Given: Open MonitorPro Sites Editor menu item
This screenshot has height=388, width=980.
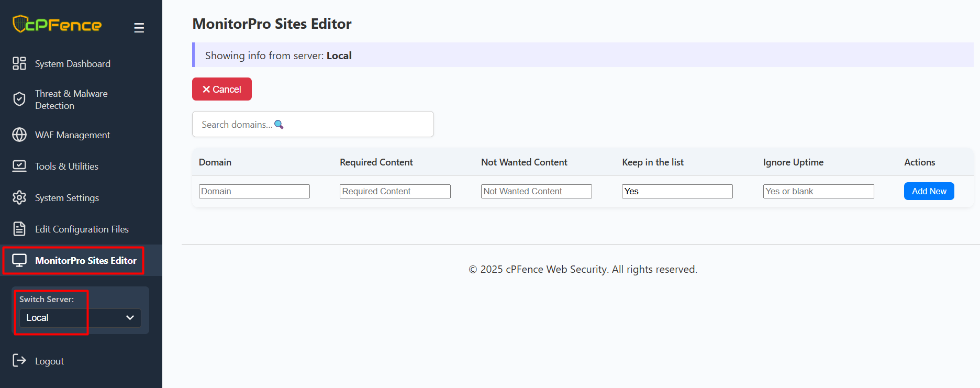Looking at the screenshot, I should [x=85, y=260].
